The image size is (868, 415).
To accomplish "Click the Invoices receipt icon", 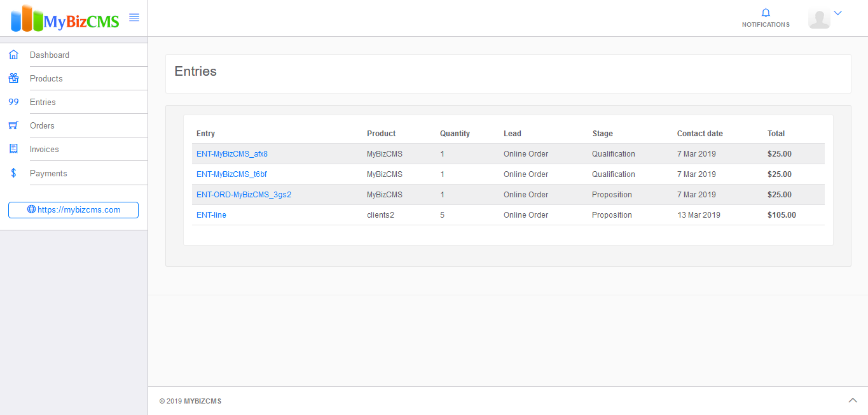I will pos(13,149).
